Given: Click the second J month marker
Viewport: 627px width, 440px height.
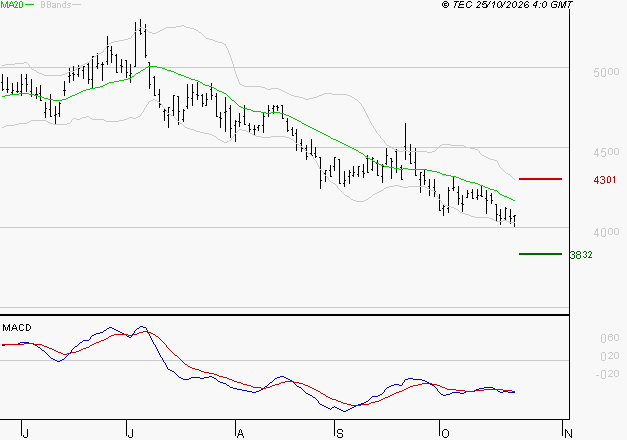Looking at the screenshot, I should pos(130,433).
